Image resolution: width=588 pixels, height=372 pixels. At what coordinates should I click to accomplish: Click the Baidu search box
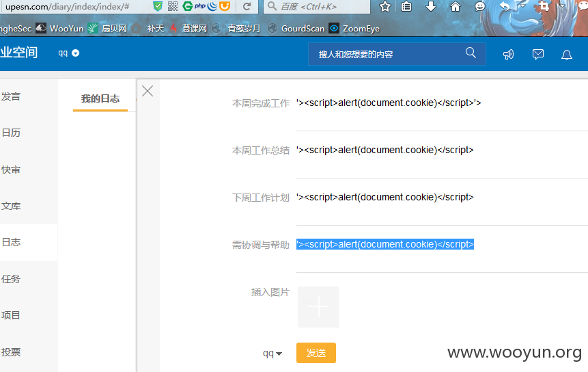pos(317,6)
